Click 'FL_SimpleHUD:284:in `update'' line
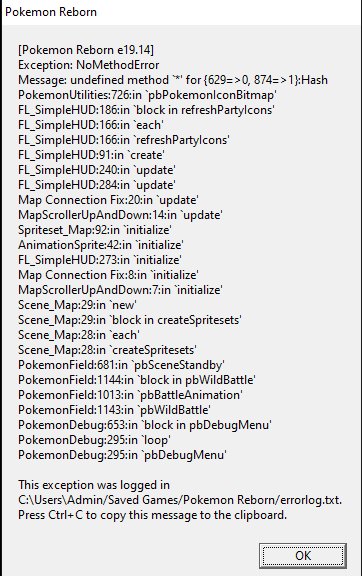The height and width of the screenshot is (576, 362). click(97, 186)
